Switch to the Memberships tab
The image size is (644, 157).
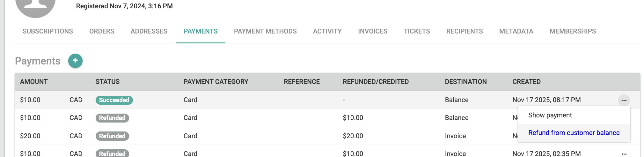point(572,31)
